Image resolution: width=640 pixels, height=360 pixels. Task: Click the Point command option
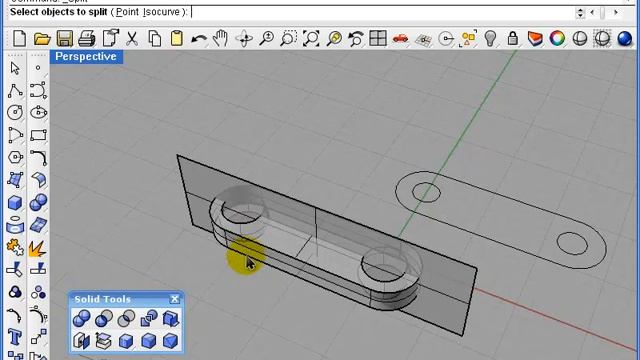[x=127, y=12]
